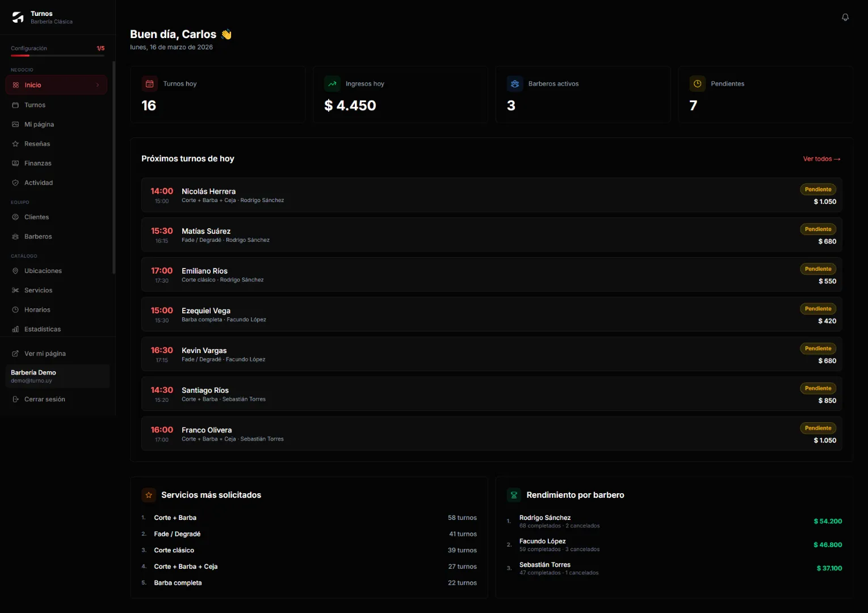Click the Barberos activos team icon
This screenshot has width=868, height=613.
[x=515, y=84]
